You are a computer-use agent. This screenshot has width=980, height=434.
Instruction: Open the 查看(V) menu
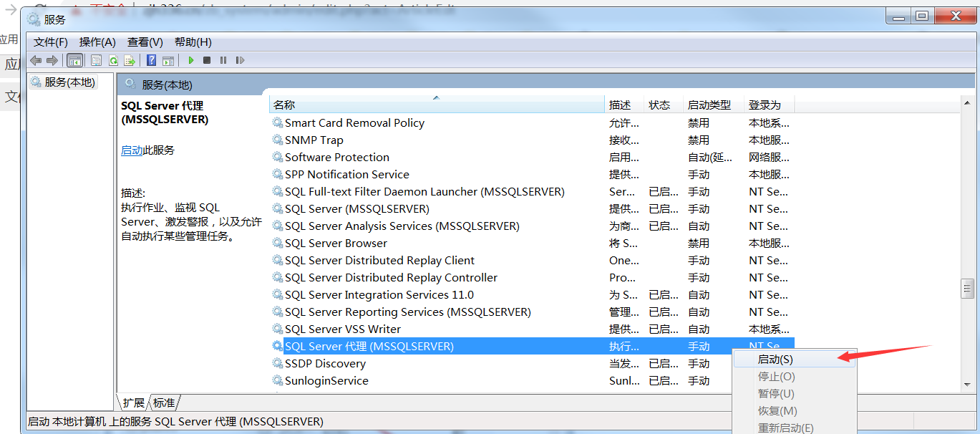coord(145,42)
